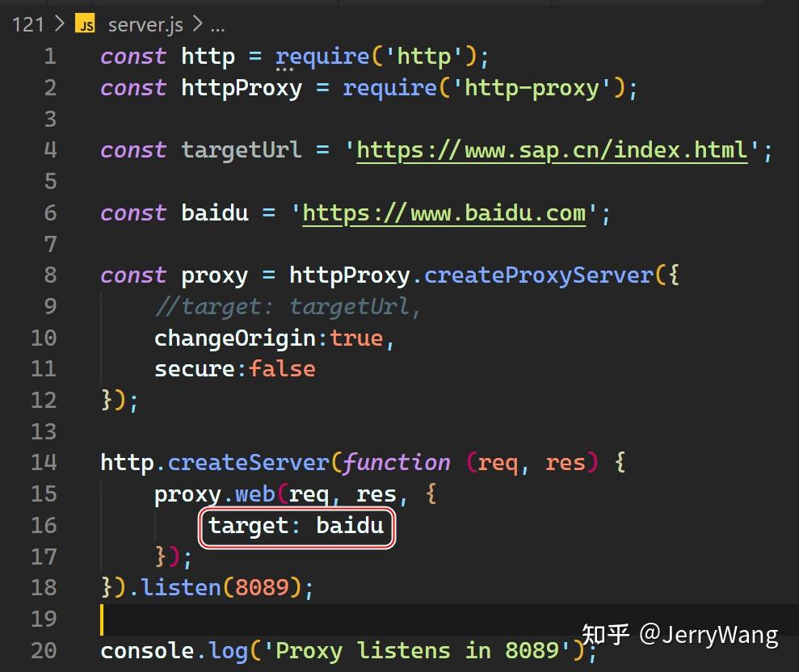Click port number 8089 in listen call
This screenshot has width=799, height=672.
[262, 587]
